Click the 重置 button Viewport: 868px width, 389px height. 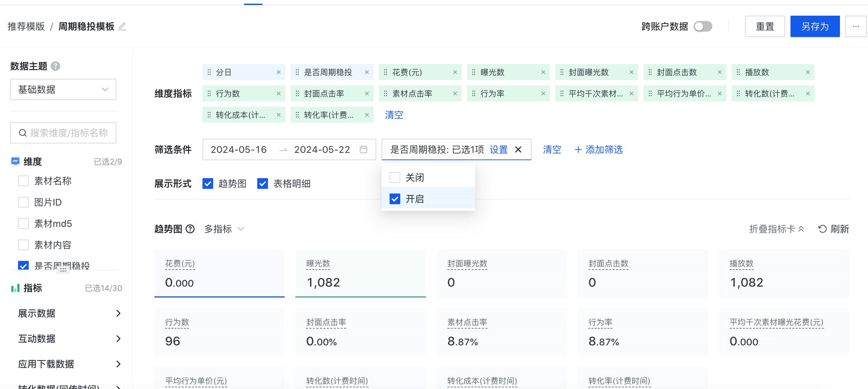pyautogui.click(x=765, y=27)
